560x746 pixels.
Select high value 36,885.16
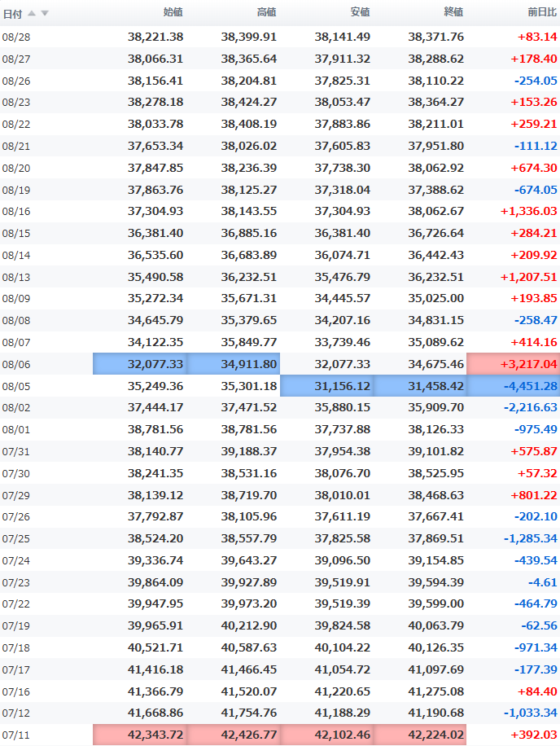tap(248, 233)
